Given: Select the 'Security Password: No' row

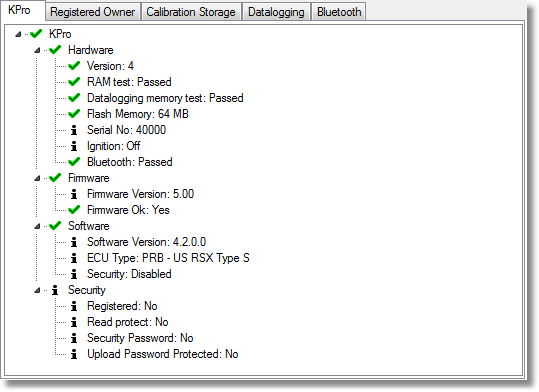Looking at the screenshot, I should tap(140, 338).
